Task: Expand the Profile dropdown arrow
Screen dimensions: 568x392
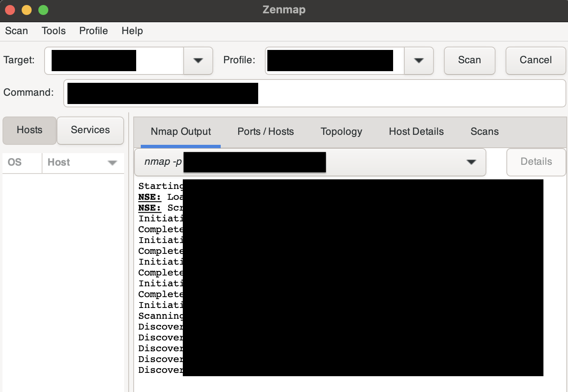Action: [419, 60]
